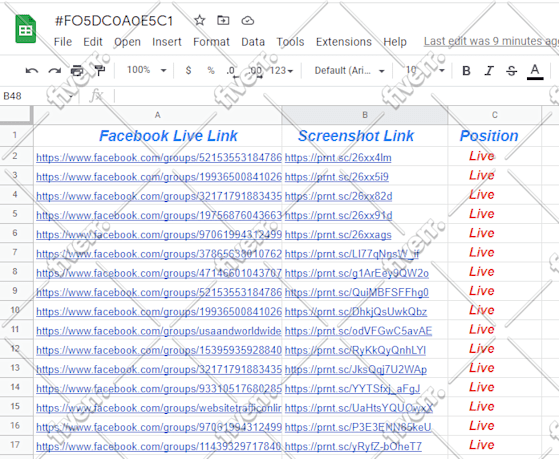Select the Live cell in row 9
559x459 pixels.
(494, 291)
